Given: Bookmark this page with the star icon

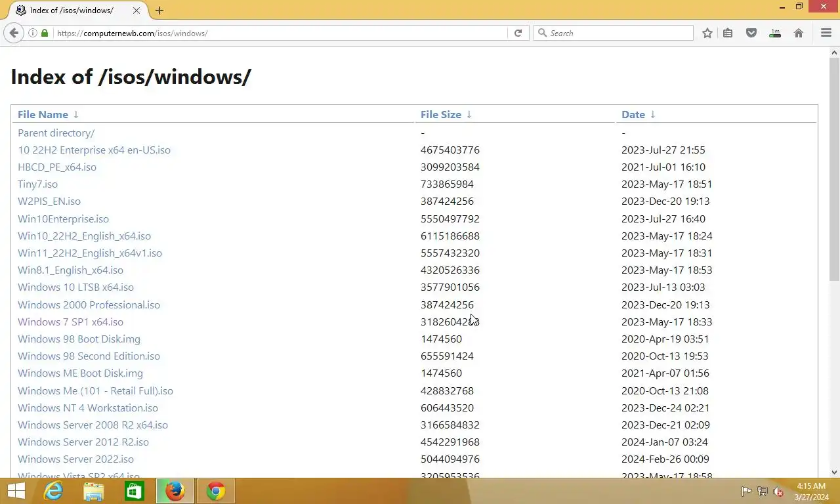Looking at the screenshot, I should 707,33.
